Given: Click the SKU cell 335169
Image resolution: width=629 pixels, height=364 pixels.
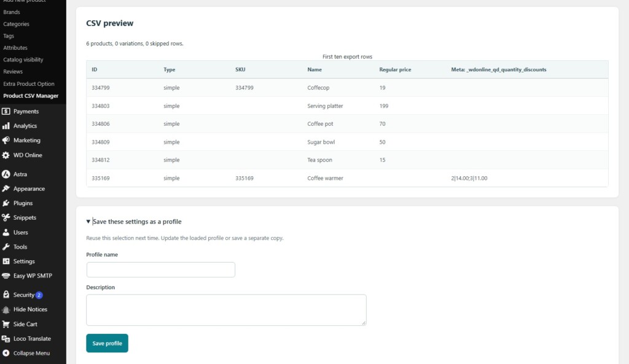Looking at the screenshot, I should coord(244,179).
